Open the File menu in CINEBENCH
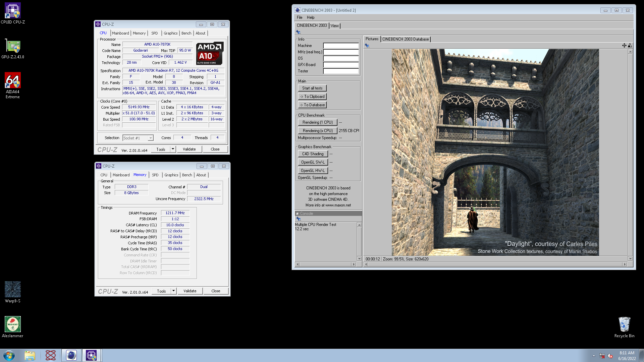 300,17
